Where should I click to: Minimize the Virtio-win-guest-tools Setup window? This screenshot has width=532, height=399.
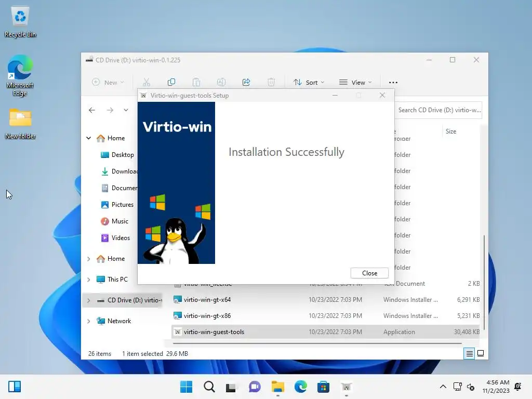tap(335, 96)
